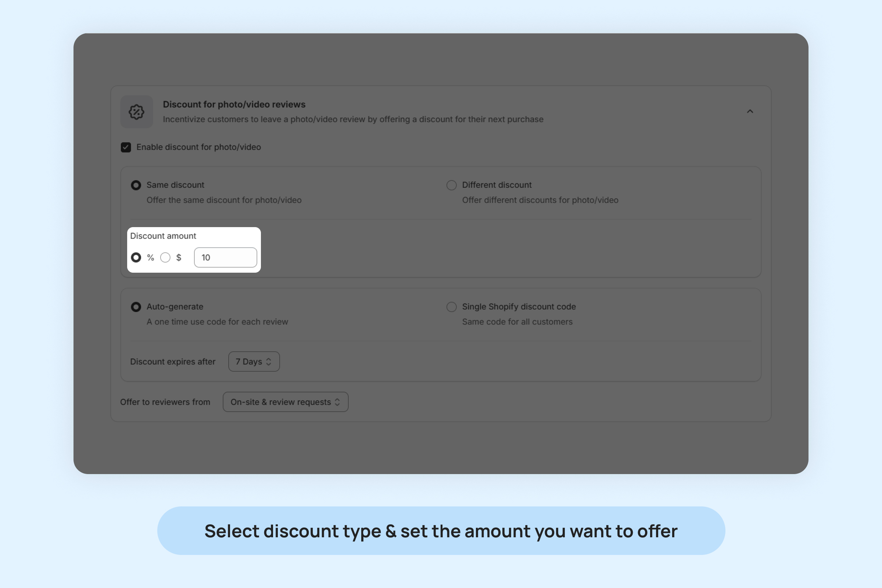Select Auto-generate code option
The width and height of the screenshot is (882, 588).
(x=136, y=307)
